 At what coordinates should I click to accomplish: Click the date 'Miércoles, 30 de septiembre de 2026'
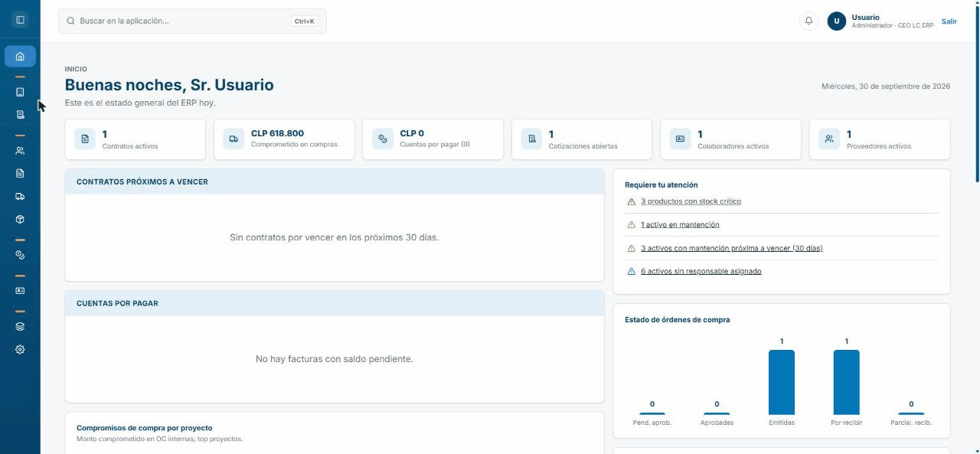886,87
